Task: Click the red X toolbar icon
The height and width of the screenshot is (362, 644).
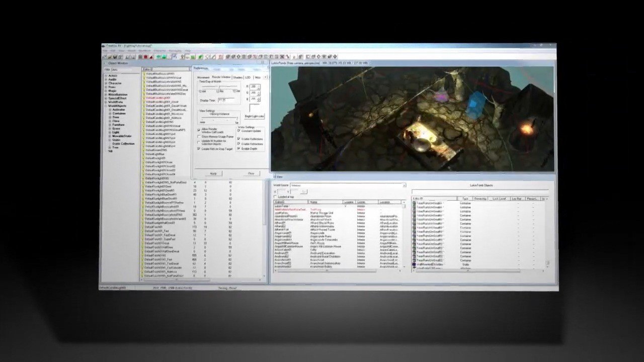Action: pos(220,57)
